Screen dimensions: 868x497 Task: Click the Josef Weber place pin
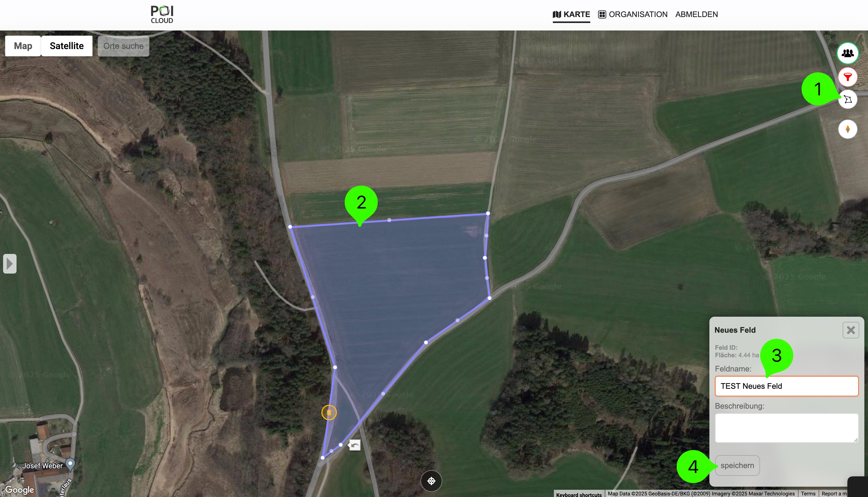tap(70, 464)
